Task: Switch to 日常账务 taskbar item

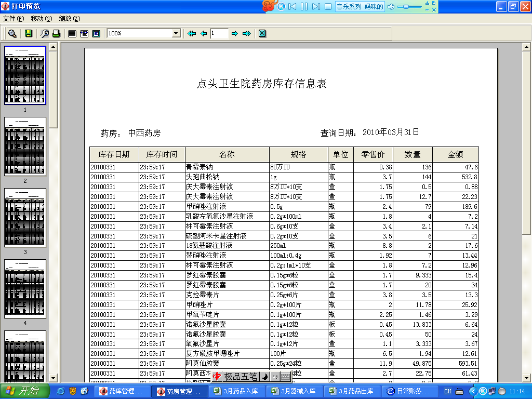Action: [x=410, y=391]
